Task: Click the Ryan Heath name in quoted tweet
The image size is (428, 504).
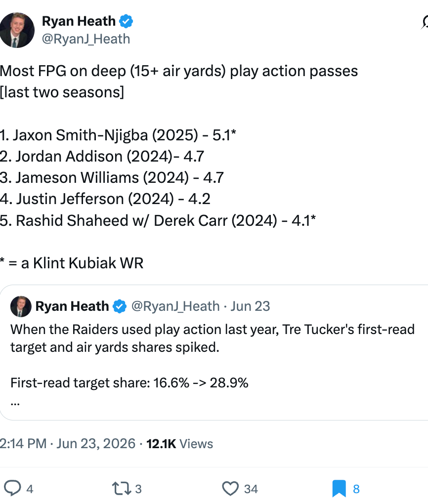Action: (x=72, y=306)
